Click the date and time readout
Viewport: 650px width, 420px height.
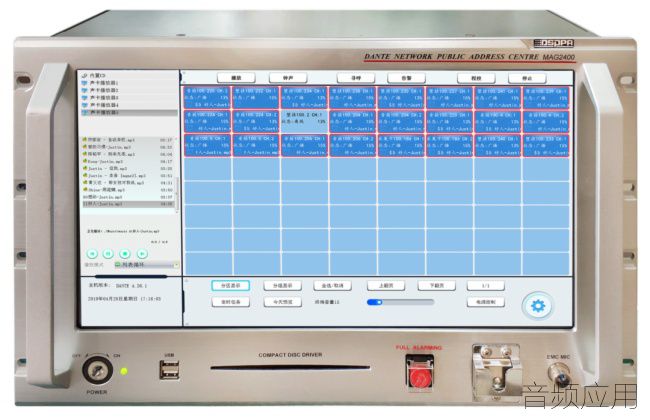coord(124,299)
